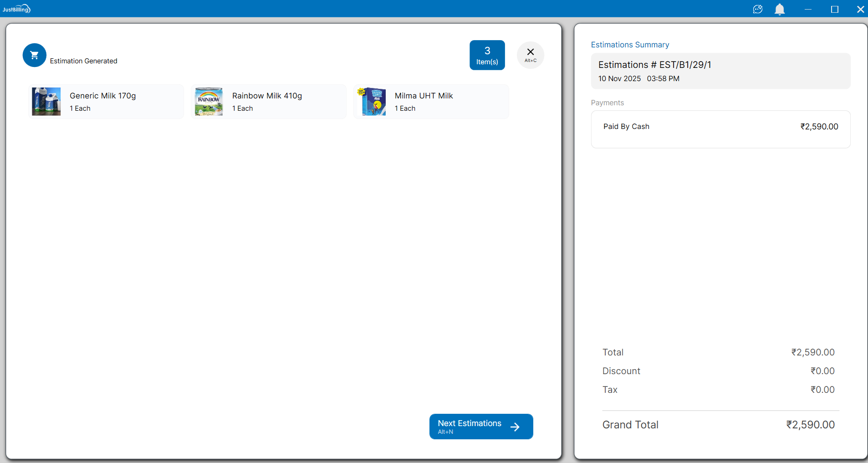Click the Estimations # EST/B1/29/1 header

(x=654, y=65)
